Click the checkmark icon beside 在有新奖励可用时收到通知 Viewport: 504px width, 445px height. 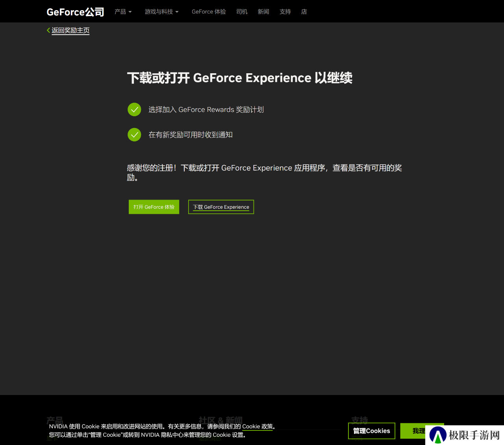click(134, 135)
